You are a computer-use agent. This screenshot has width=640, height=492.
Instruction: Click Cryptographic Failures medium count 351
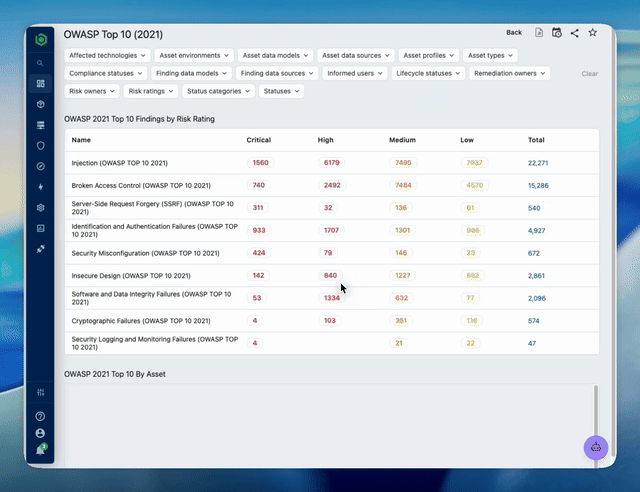[401, 321]
